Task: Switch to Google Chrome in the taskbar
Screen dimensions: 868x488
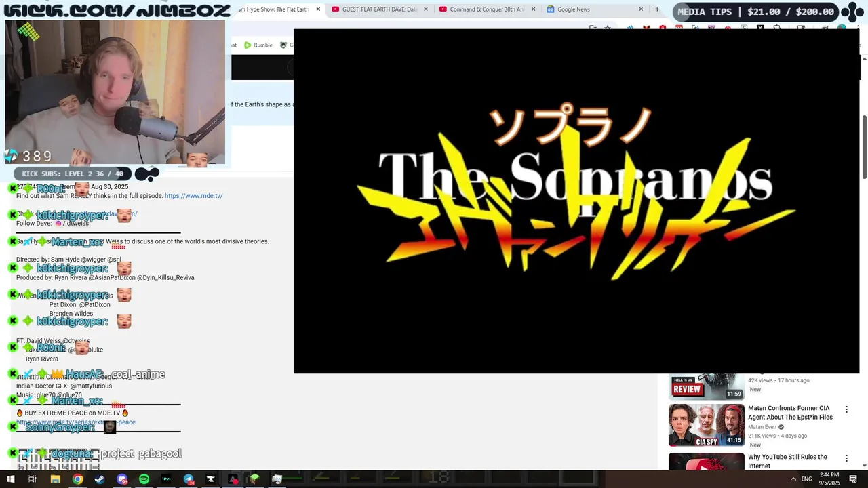Action: [x=77, y=479]
